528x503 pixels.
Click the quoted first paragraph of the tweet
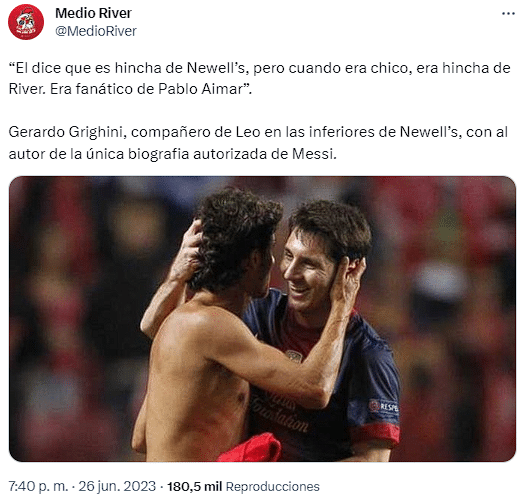click(x=259, y=78)
